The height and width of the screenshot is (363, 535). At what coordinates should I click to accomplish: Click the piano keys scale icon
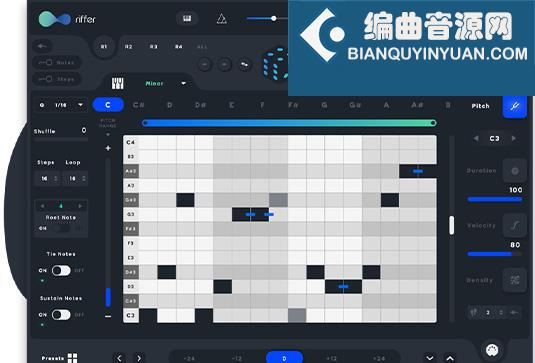[118, 83]
